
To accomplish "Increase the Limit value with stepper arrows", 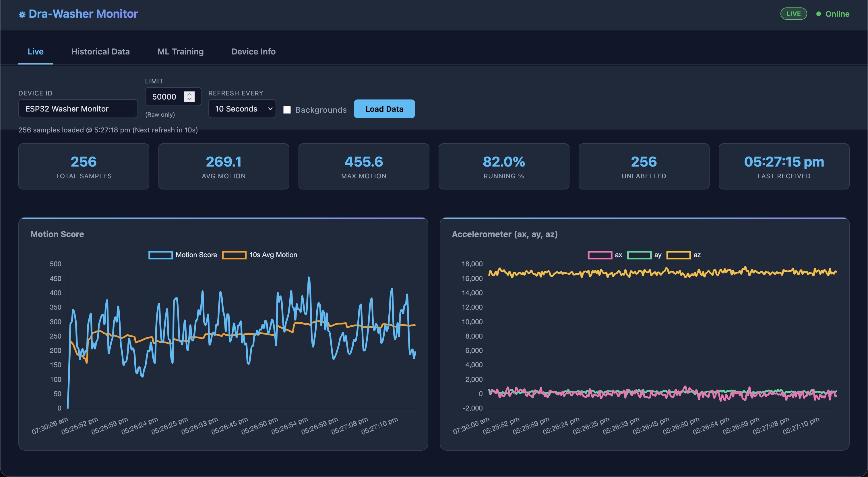I will (x=189, y=94).
